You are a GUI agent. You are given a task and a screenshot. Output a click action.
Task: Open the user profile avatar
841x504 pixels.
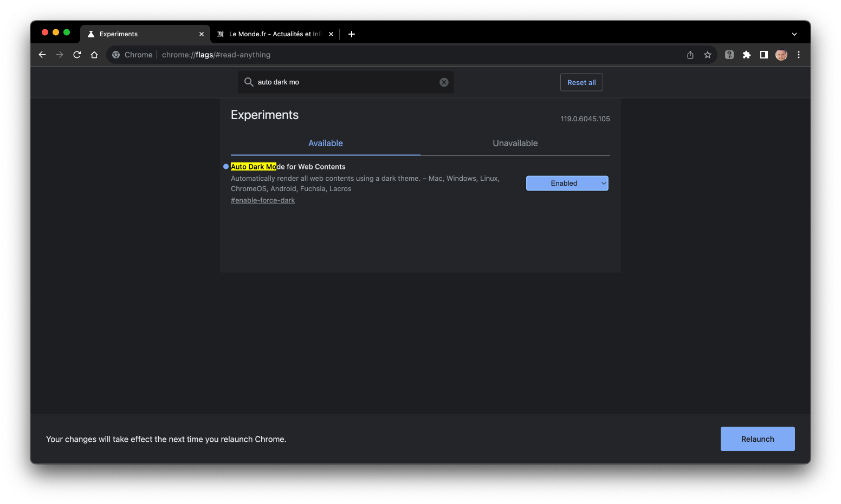pyautogui.click(x=781, y=55)
